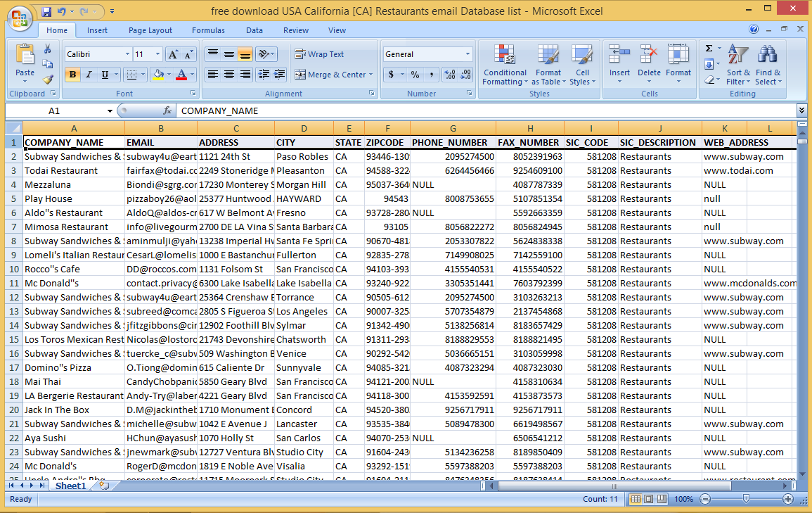812x513 pixels.
Task: Open Find & Select binoculars
Action: [x=768, y=65]
